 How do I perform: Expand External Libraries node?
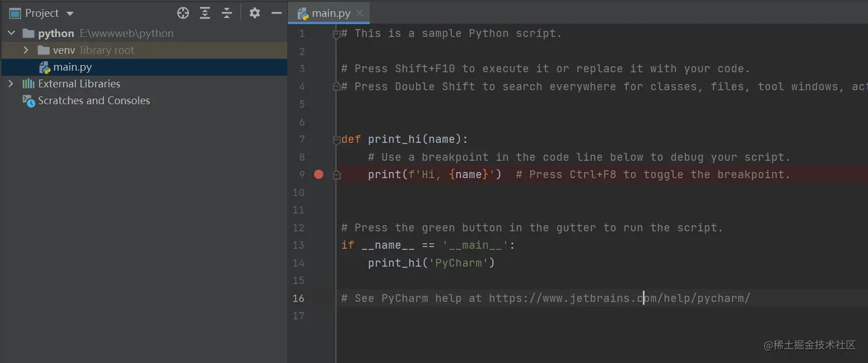(11, 84)
